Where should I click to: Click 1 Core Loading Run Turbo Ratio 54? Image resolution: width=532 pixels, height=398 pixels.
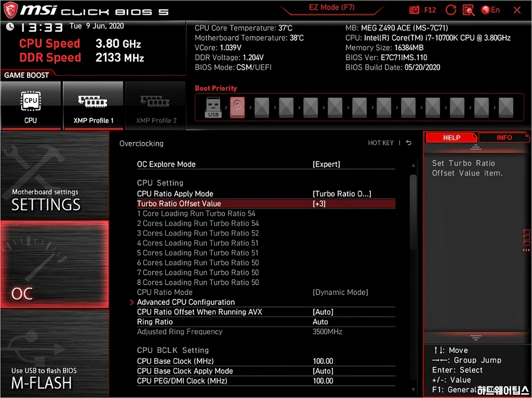(196, 213)
